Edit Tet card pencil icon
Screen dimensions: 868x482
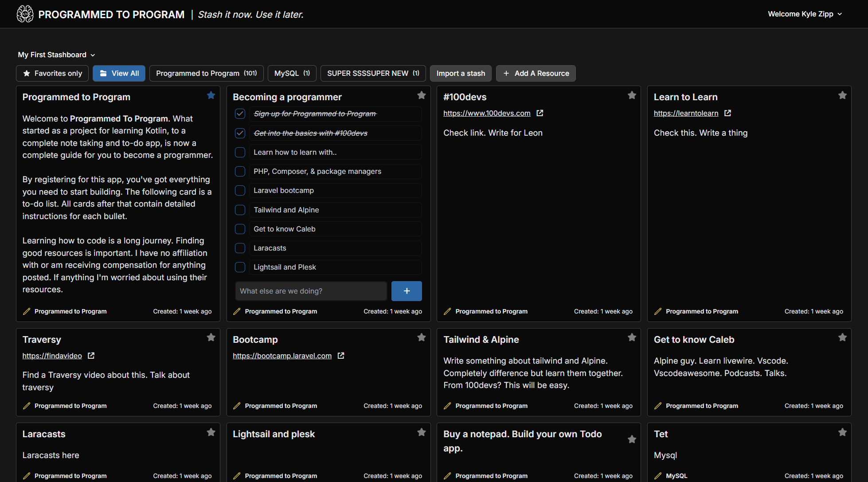coord(658,476)
